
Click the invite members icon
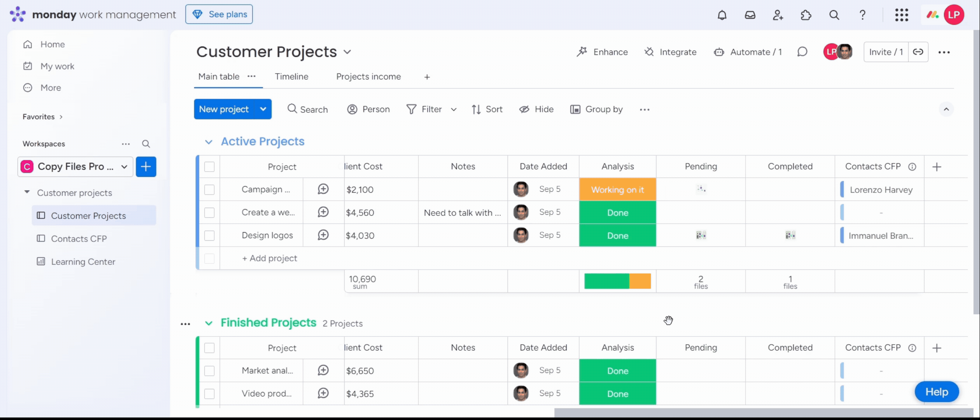tap(778, 15)
